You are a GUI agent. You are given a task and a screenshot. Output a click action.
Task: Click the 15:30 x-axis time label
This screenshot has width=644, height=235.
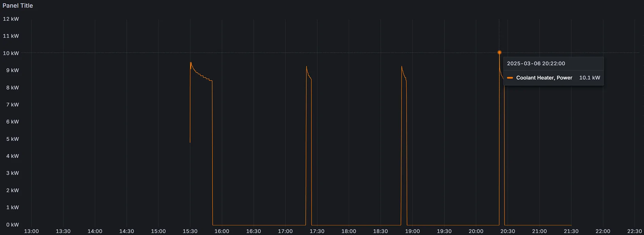click(190, 231)
